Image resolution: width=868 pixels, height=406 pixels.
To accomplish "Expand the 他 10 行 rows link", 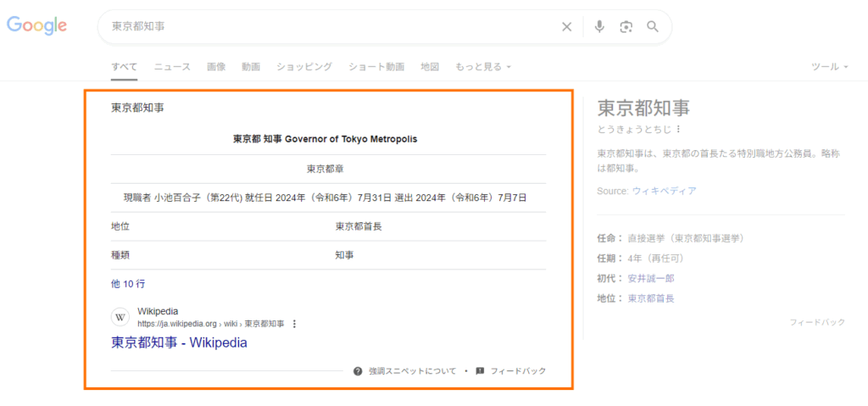I will [x=128, y=284].
